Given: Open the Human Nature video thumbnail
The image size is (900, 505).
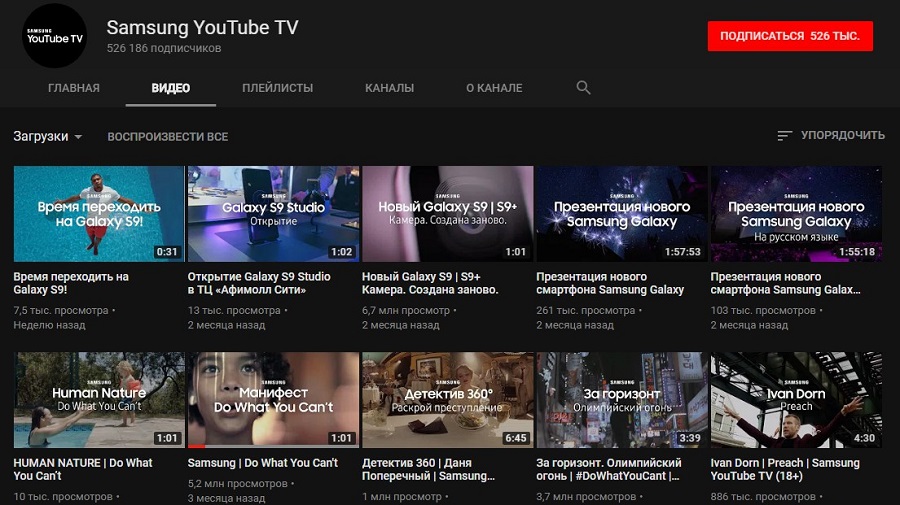Looking at the screenshot, I should pyautogui.click(x=99, y=400).
